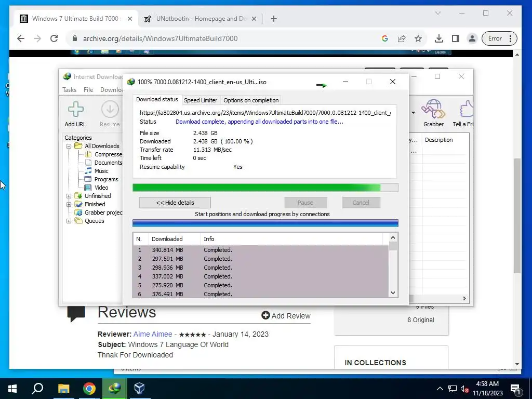Switch to the Download status tab

click(x=157, y=99)
